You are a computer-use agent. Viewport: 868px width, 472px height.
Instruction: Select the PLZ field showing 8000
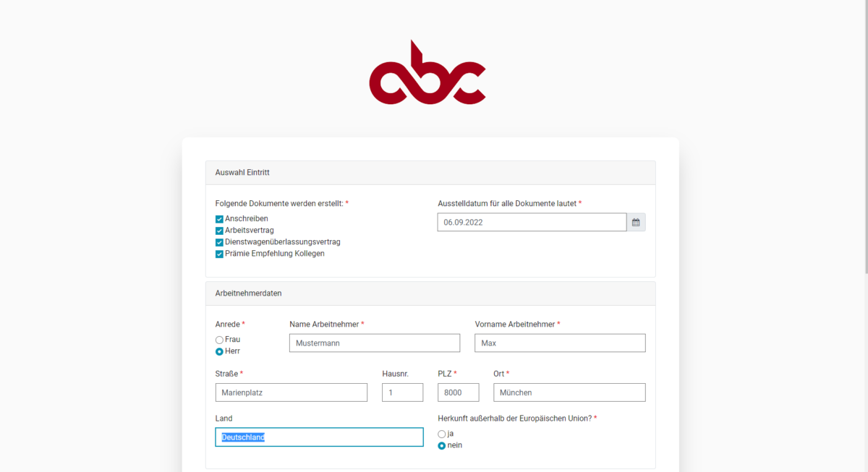pyautogui.click(x=459, y=392)
